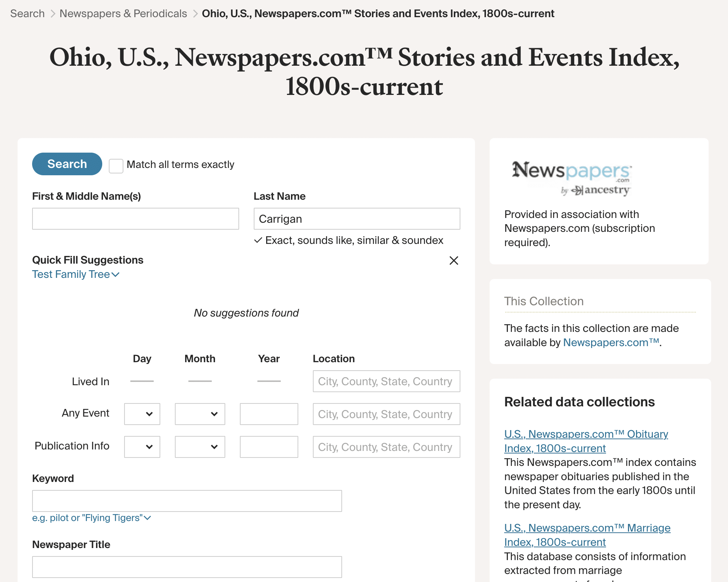The width and height of the screenshot is (728, 582).
Task: Enable Match all terms exactly checkbox
Action: tap(116, 166)
